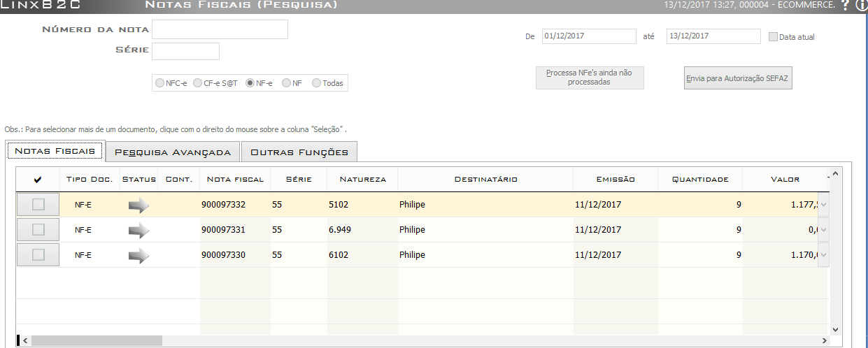Click Philipe in row 900097330
Image resolution: width=868 pixels, height=348 pixels.
tap(412, 255)
